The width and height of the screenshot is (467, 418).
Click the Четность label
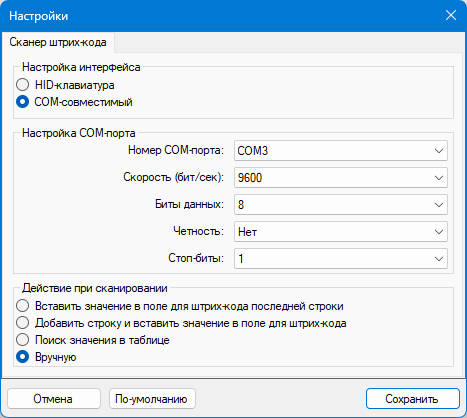(198, 231)
